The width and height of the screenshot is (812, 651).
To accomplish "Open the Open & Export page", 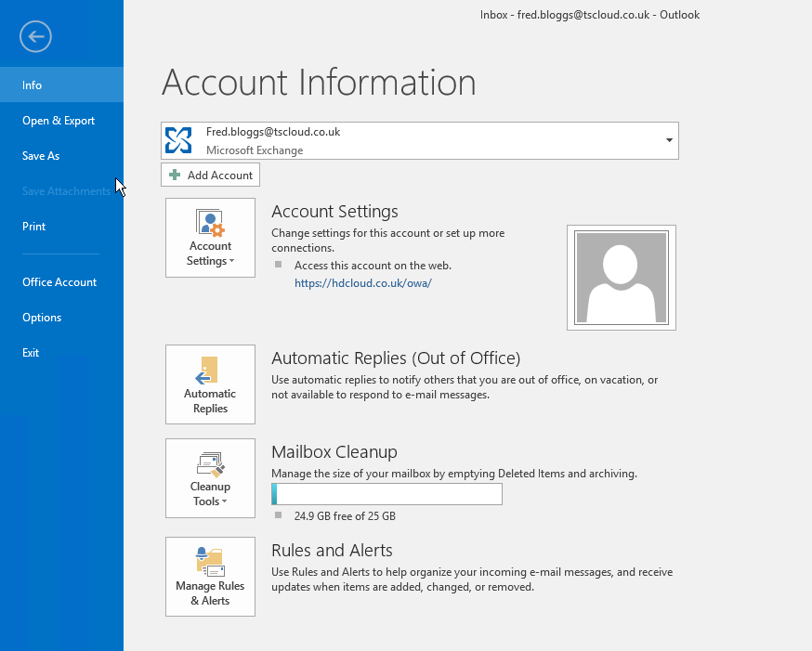I will 61,121.
